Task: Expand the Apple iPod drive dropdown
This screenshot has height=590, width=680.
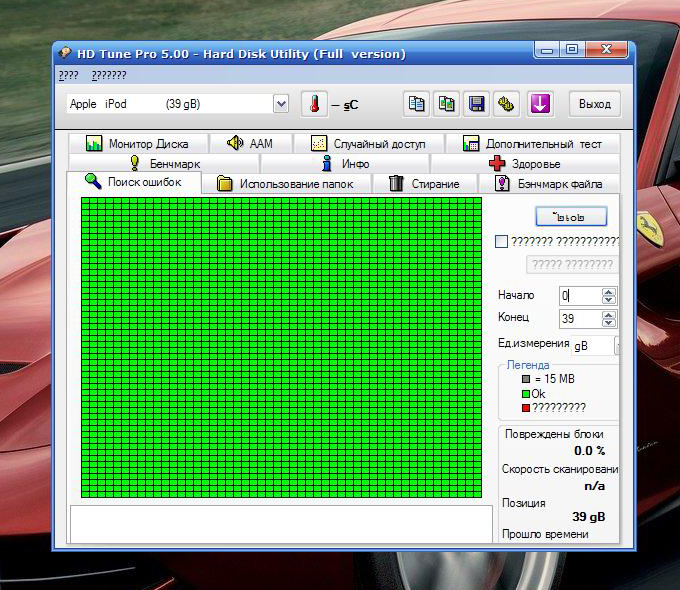Action: tap(280, 104)
